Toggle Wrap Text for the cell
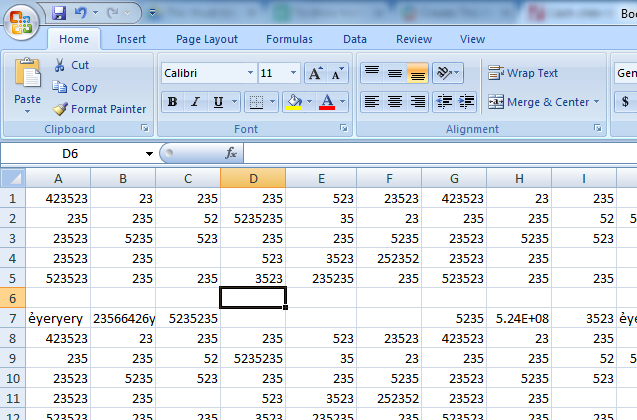The height and width of the screenshot is (420, 637). click(x=522, y=73)
